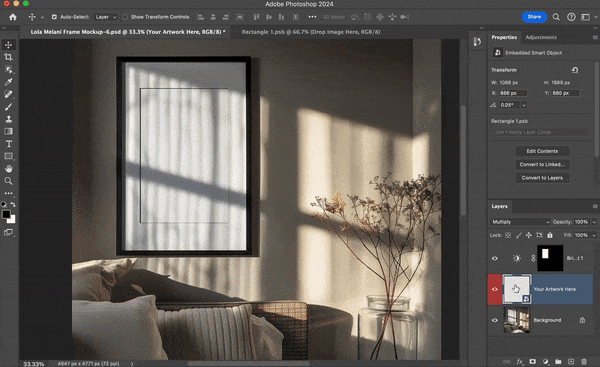Click the Share button
Viewport: 600px width, 367px height.
click(x=534, y=17)
